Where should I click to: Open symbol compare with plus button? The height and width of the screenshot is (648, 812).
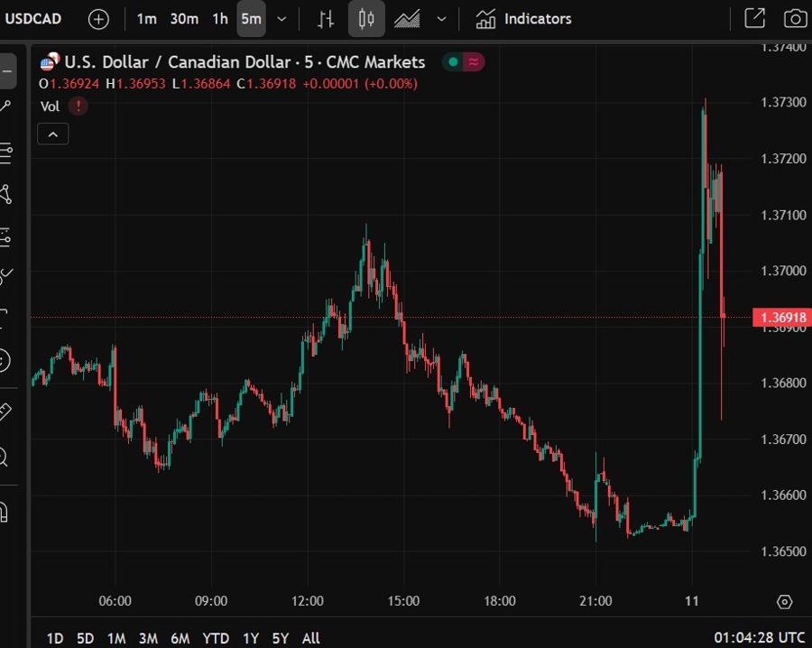click(x=98, y=18)
